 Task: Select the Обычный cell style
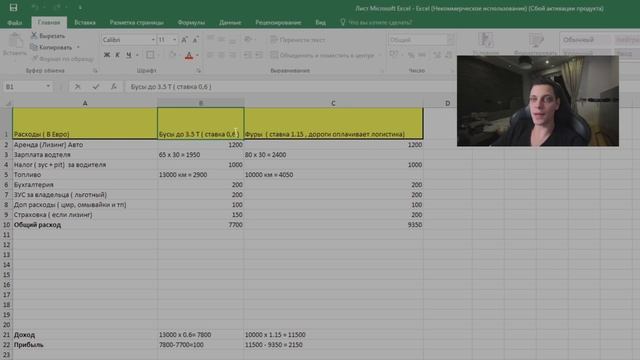tap(585, 40)
